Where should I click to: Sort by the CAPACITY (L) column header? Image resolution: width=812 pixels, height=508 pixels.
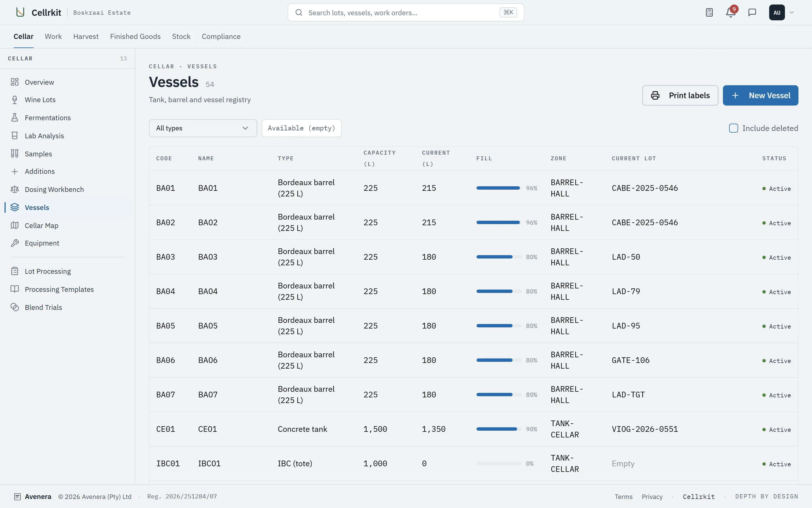pos(379,159)
